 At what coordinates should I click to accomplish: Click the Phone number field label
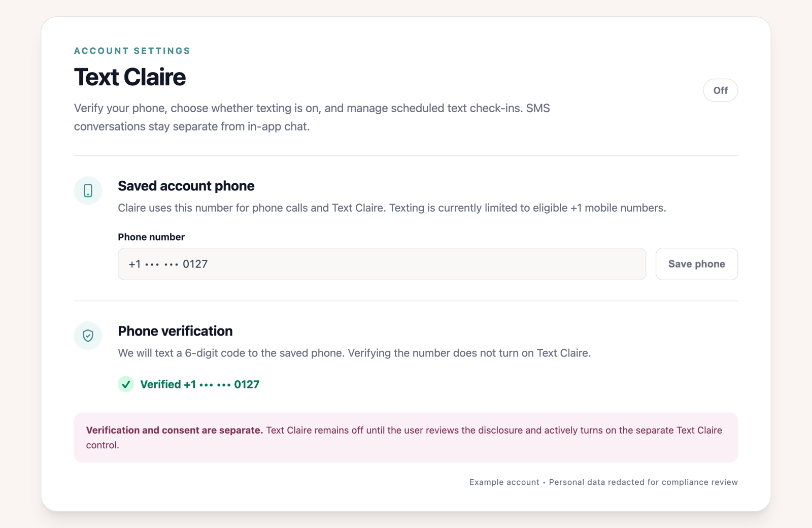pos(151,237)
